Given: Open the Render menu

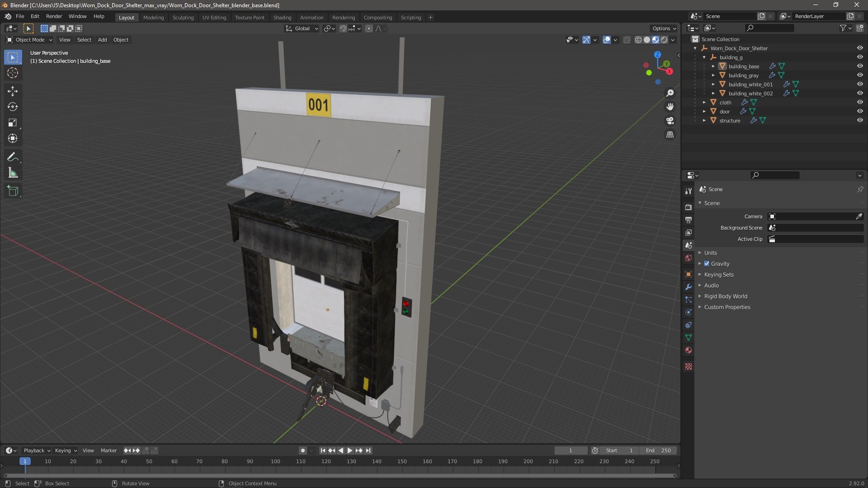Looking at the screenshot, I should 54,16.
